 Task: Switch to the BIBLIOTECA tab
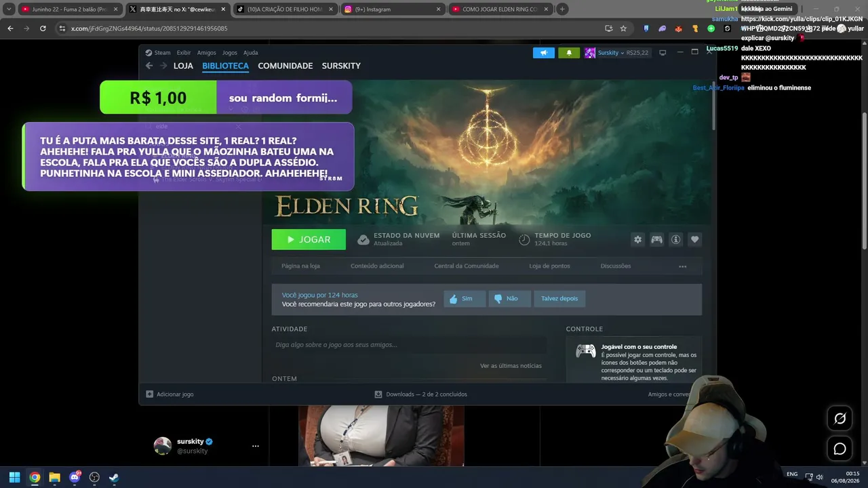tap(225, 66)
